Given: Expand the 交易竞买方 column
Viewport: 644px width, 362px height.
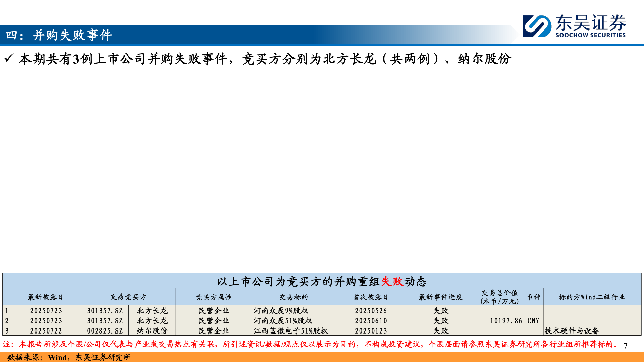Looking at the screenshot, I should click(x=128, y=296).
